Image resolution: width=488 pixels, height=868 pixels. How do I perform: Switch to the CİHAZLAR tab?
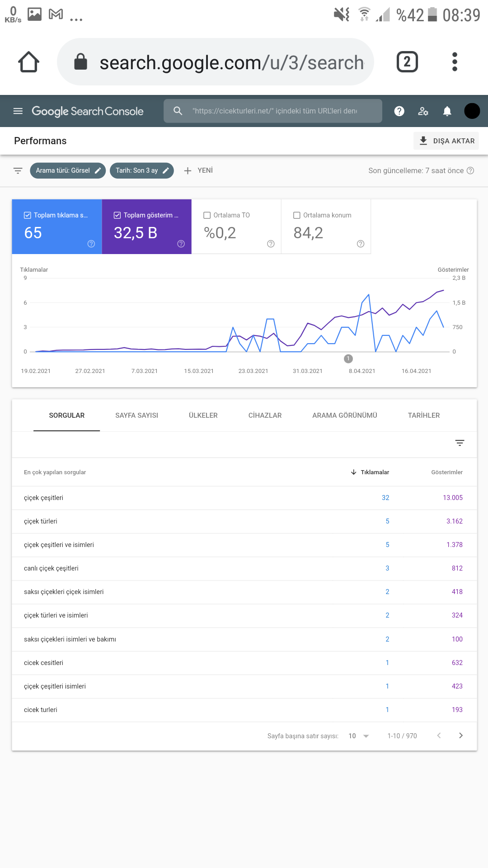[265, 415]
